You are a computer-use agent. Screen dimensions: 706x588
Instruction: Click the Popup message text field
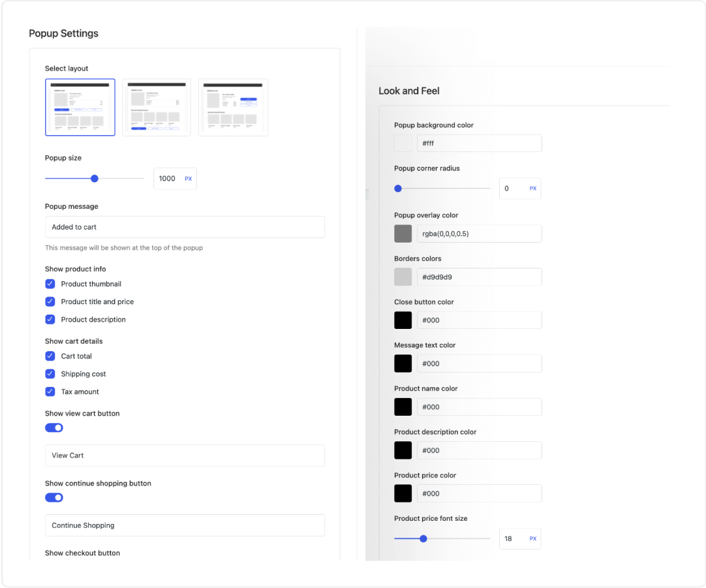pyautogui.click(x=185, y=227)
